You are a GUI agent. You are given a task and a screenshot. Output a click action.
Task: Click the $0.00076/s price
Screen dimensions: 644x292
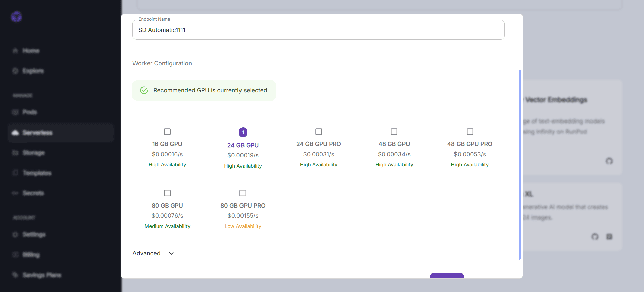[167, 216]
